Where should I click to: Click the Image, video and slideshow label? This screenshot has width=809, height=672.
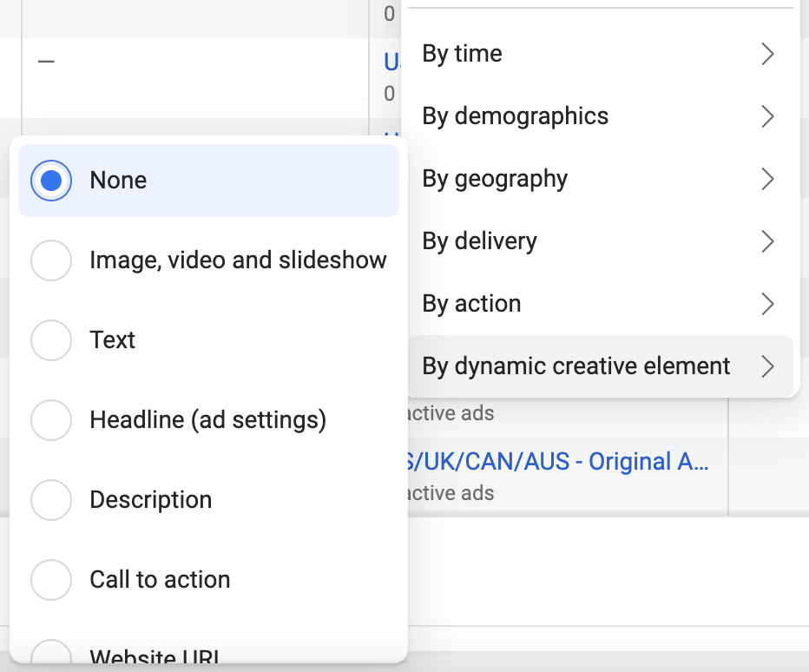pos(238,260)
